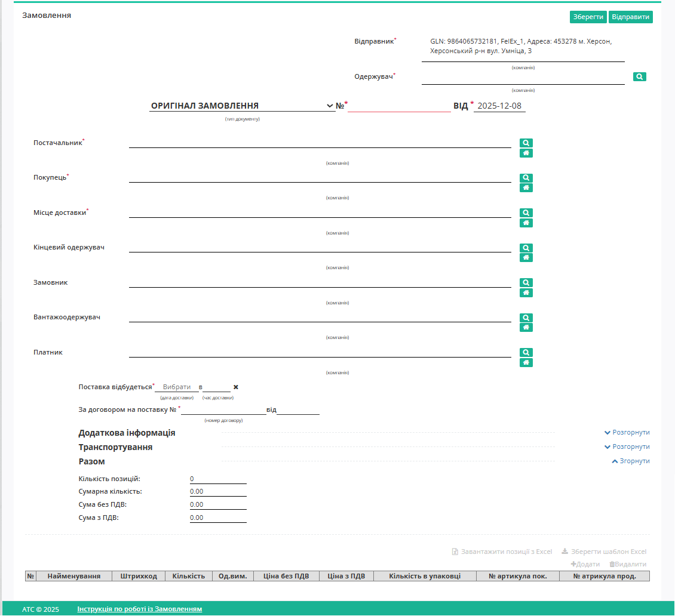This screenshot has width=675, height=616.
Task: Open search for the Замовник field
Action: click(526, 283)
